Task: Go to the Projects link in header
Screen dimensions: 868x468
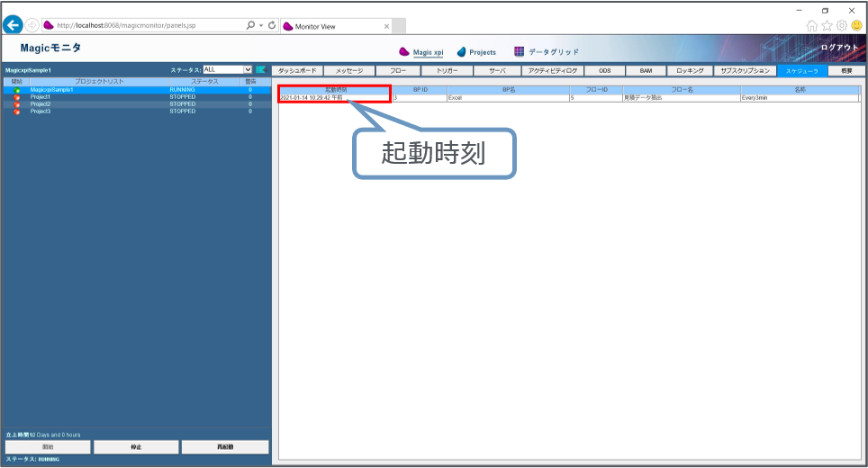Action: (476, 52)
